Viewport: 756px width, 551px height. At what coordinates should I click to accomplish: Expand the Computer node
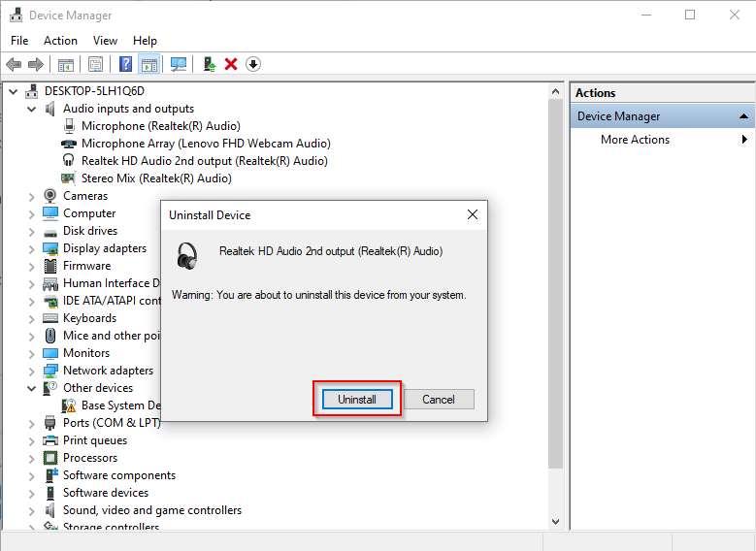click(x=32, y=213)
